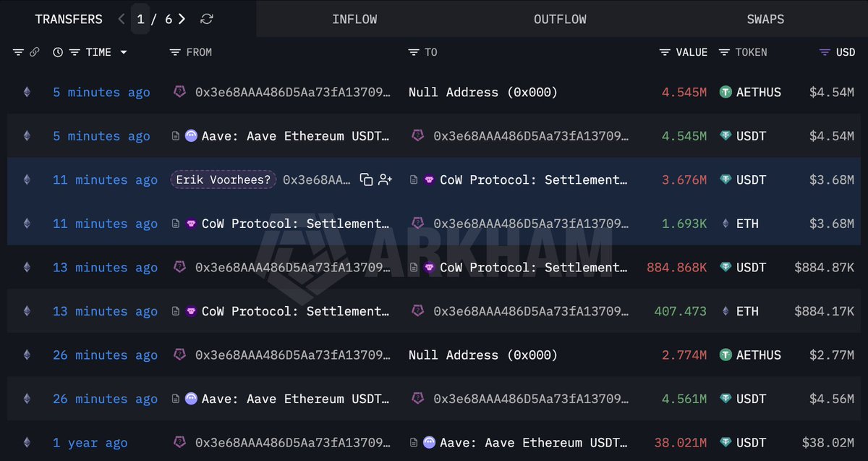This screenshot has height=461, width=868.
Task: Open the FROM column filter
Action: 174,52
